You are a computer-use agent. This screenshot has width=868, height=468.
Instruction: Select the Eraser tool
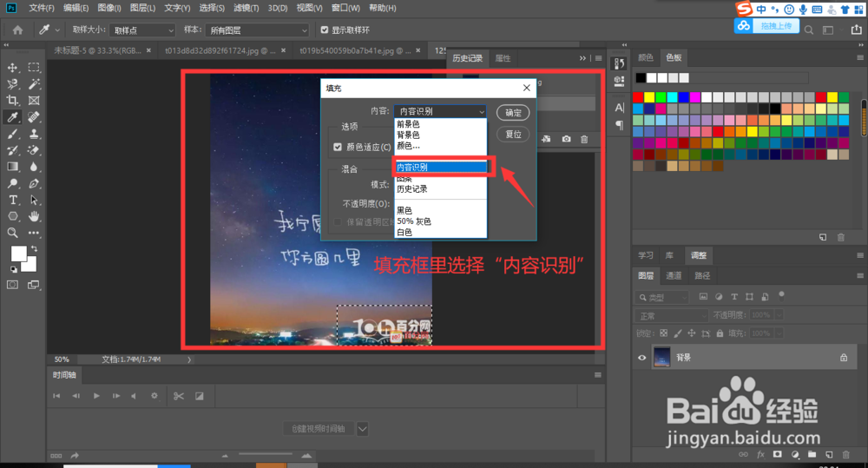tap(34, 150)
